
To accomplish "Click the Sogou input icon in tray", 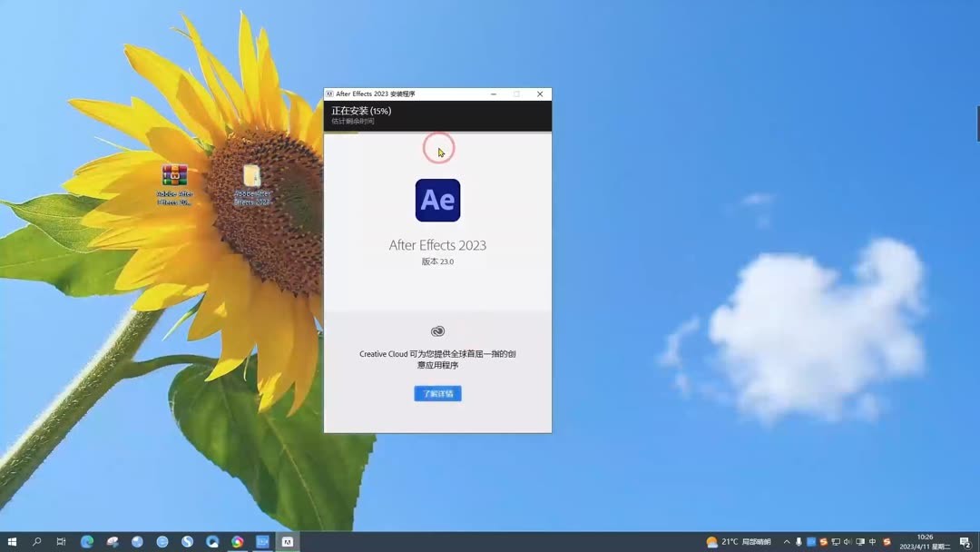I will 887,542.
